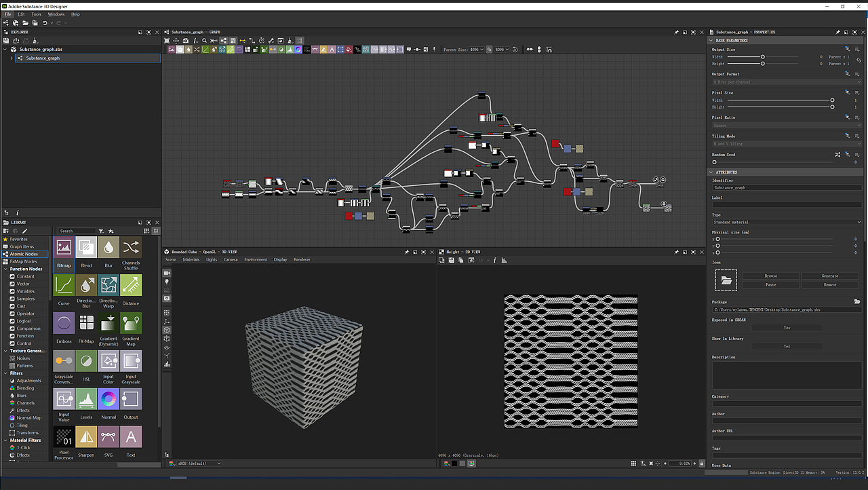This screenshot has width=868, height=490.
Task: Click the Generate icon button
Action: pos(830,276)
